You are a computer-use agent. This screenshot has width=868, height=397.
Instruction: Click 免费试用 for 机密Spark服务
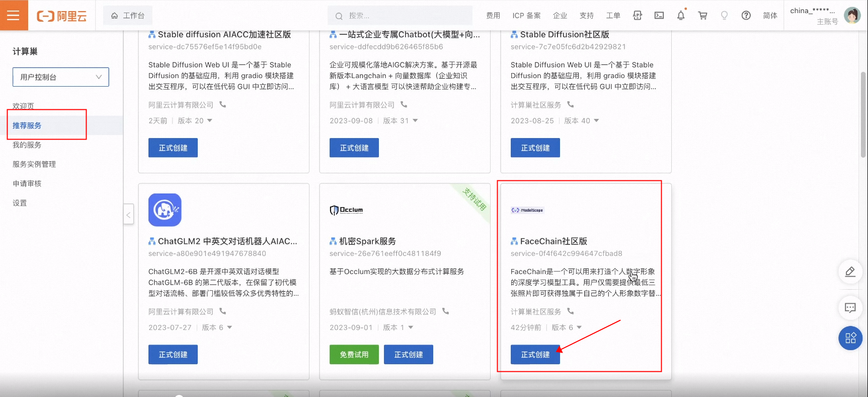354,355
